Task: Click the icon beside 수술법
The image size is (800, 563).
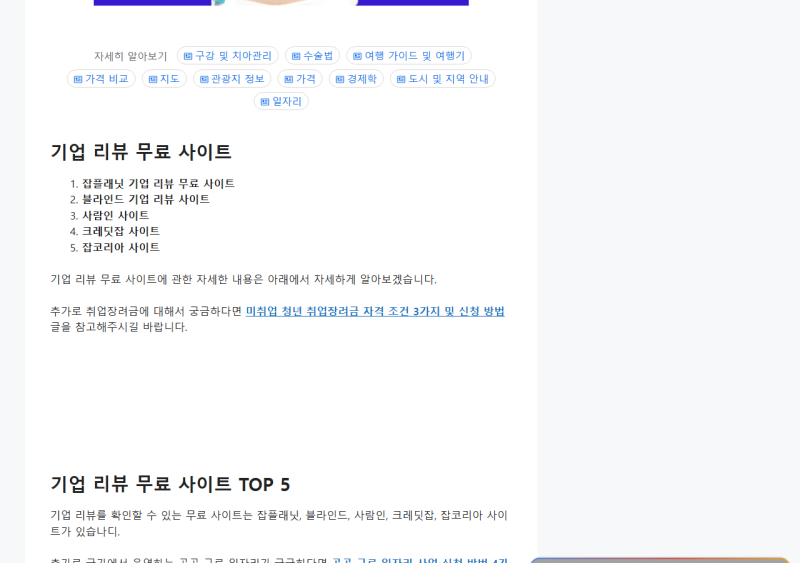Action: click(x=296, y=56)
